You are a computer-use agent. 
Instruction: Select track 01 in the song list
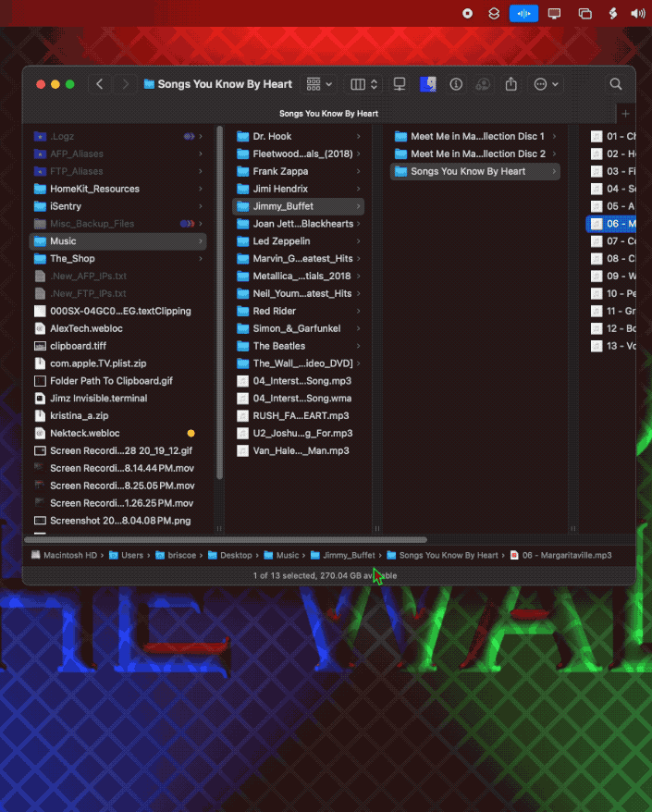(x=612, y=136)
